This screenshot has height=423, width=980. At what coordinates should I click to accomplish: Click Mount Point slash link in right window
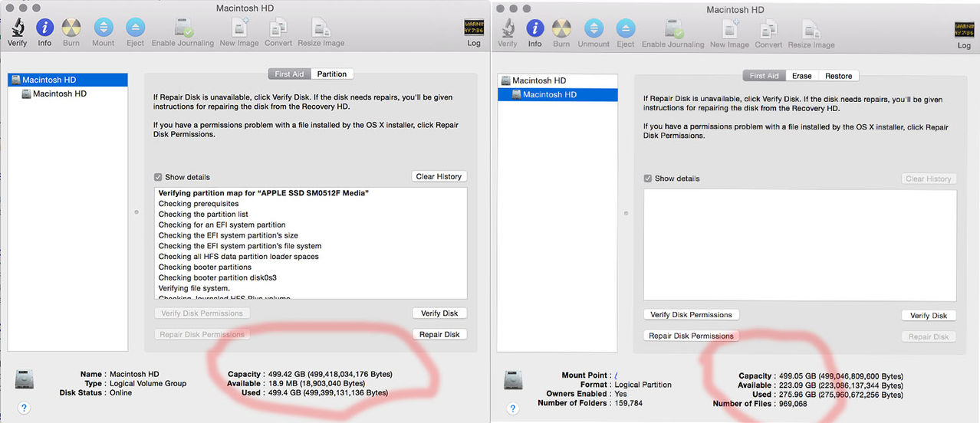617,375
